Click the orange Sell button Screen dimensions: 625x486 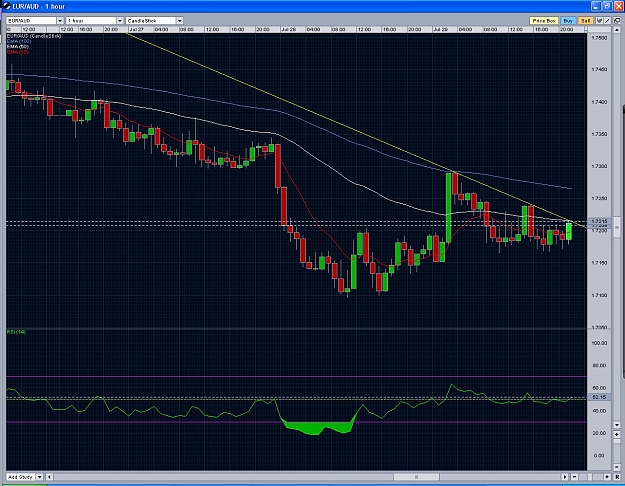click(586, 20)
